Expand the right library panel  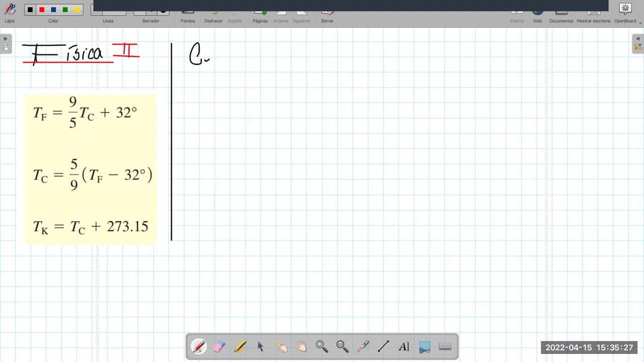click(638, 43)
